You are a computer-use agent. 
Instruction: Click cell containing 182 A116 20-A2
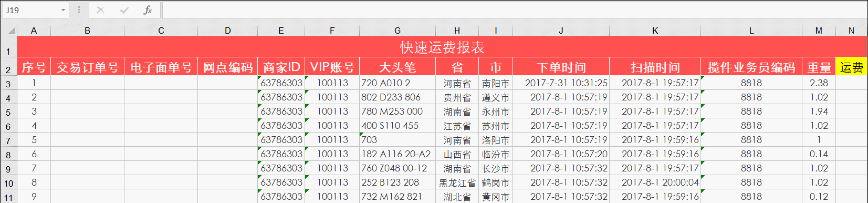[398, 154]
